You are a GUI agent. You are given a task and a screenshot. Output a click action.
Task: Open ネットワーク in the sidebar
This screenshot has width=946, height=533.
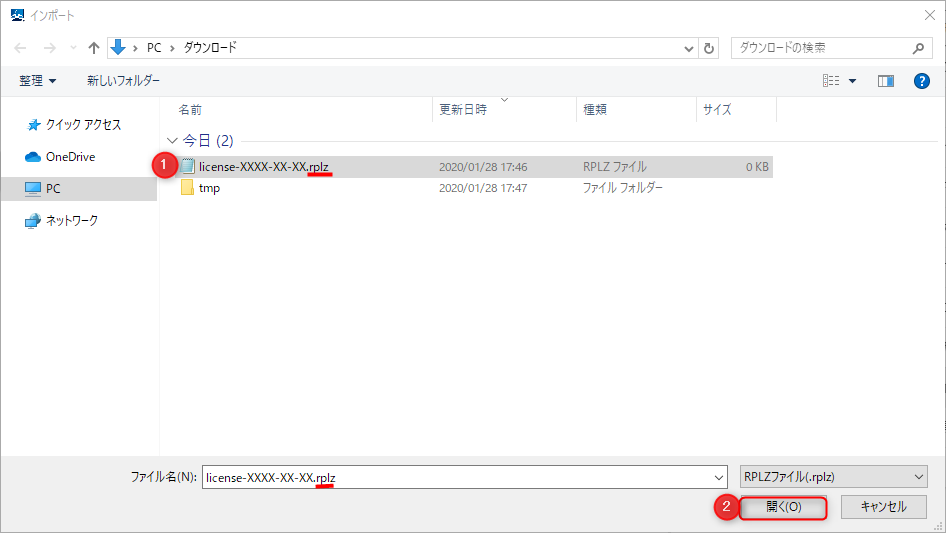[72, 220]
